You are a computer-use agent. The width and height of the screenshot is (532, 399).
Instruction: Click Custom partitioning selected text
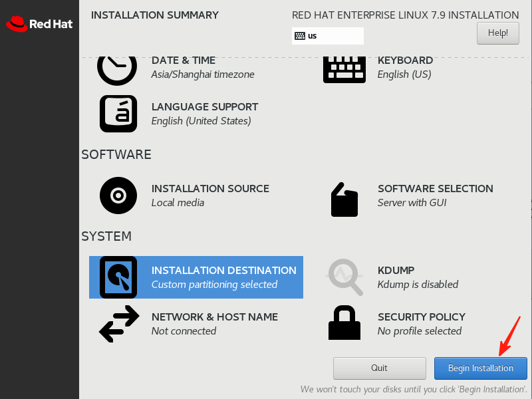[x=214, y=285]
